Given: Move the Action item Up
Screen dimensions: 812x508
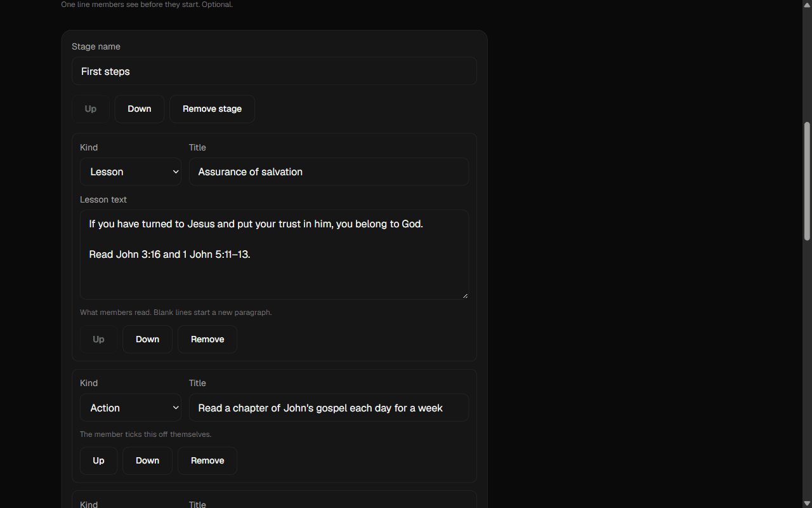Looking at the screenshot, I should pyautogui.click(x=98, y=461).
